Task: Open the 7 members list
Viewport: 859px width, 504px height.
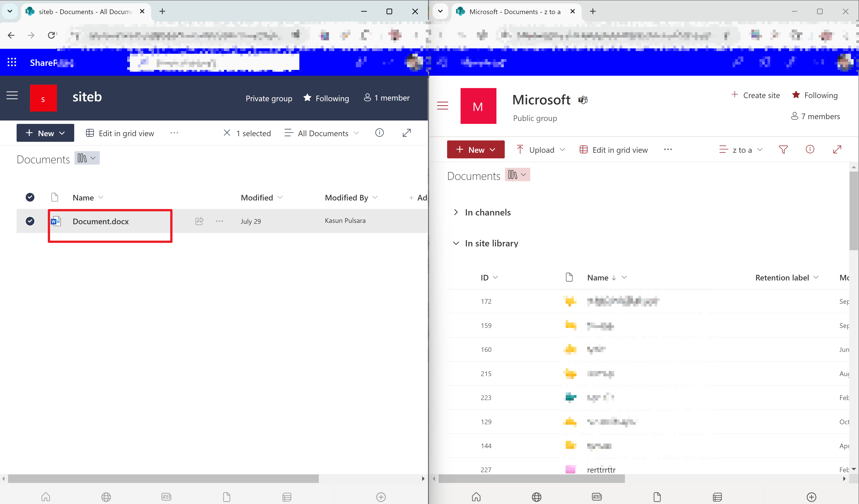Action: (x=815, y=116)
